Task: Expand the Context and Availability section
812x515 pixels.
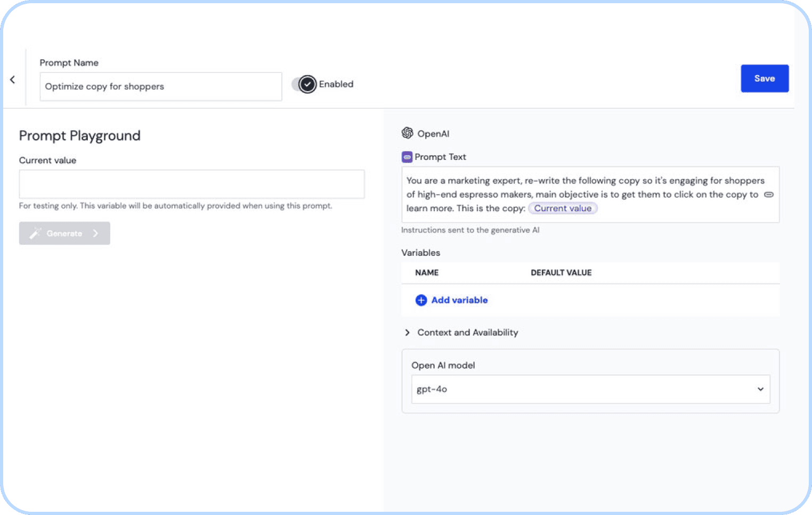Action: (x=408, y=333)
